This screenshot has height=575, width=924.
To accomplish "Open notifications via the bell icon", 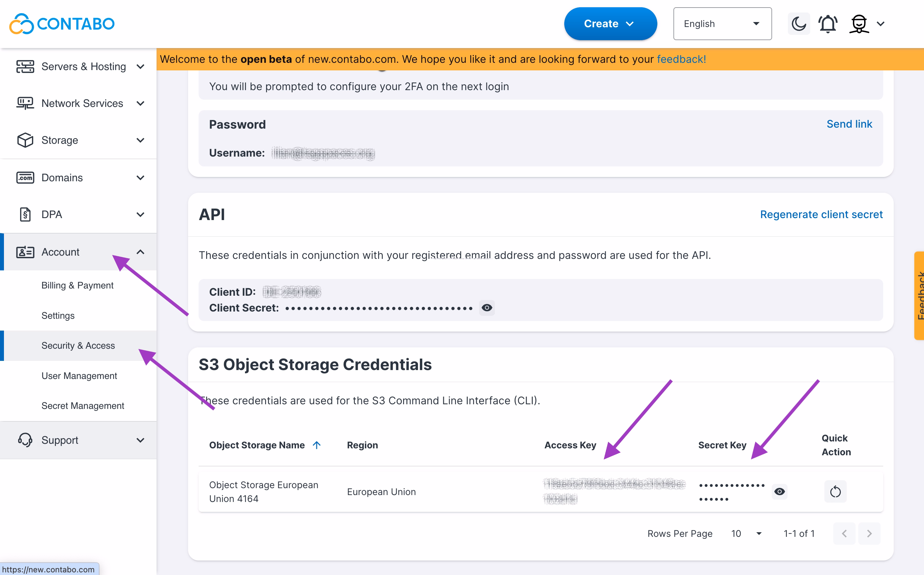I will point(828,24).
